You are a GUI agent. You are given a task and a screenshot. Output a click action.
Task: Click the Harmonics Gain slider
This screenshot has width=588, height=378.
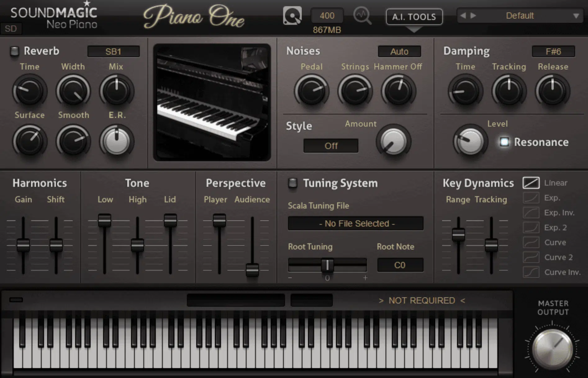23,245
